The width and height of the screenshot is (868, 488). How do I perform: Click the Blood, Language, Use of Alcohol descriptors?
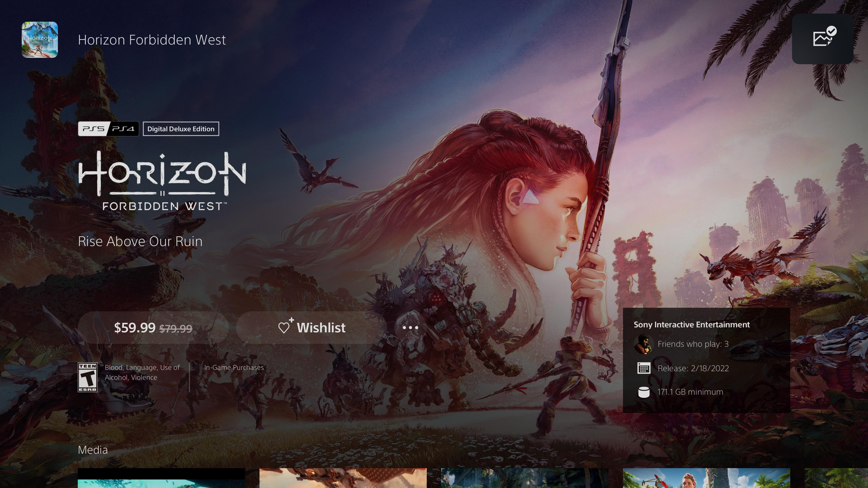point(142,373)
